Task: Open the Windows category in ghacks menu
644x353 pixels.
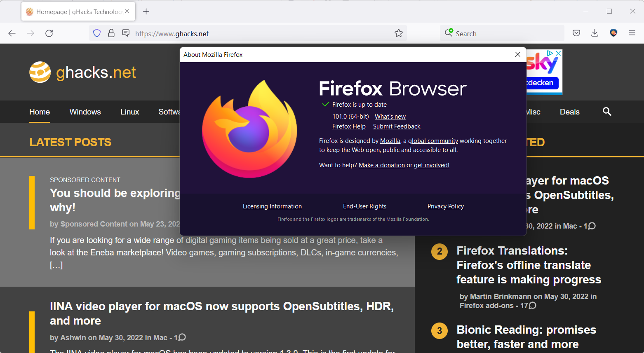Action: [x=85, y=112]
